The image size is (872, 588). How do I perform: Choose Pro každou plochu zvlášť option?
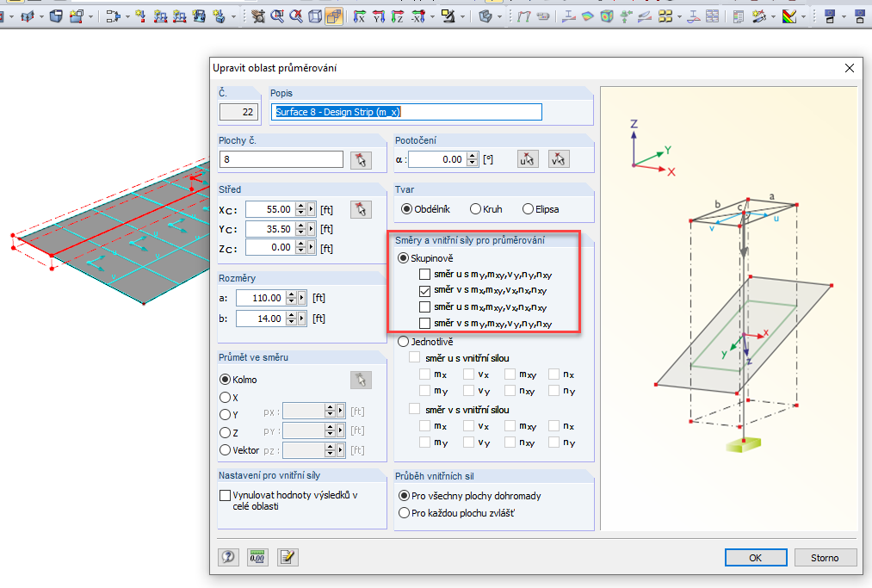[x=403, y=513]
